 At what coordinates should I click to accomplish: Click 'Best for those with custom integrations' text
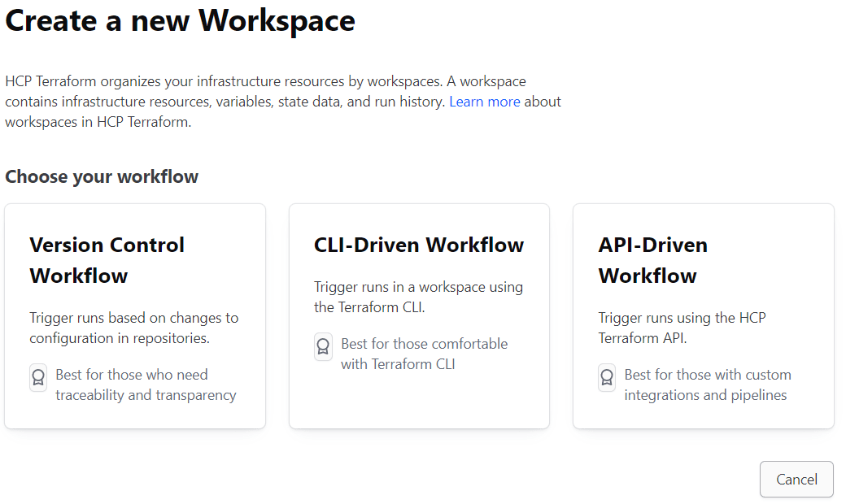(708, 385)
